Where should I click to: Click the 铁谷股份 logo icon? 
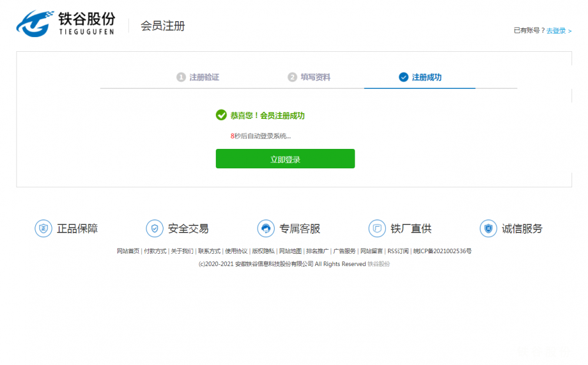point(34,24)
